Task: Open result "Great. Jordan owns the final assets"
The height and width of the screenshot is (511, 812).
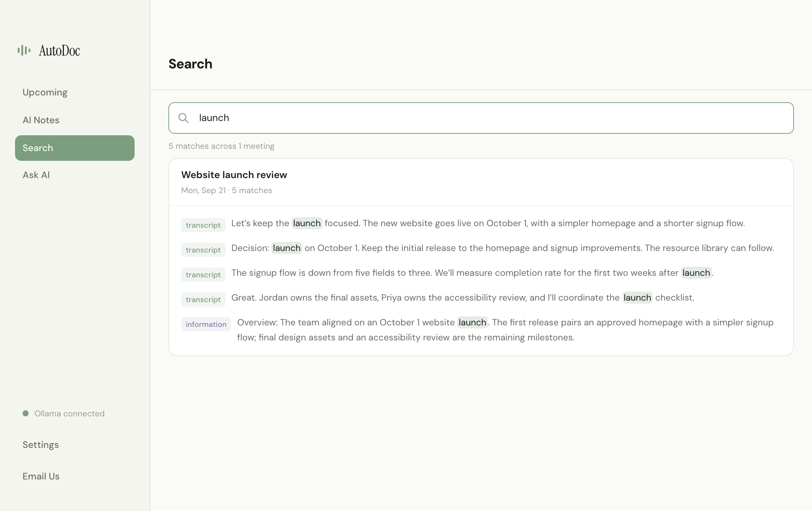Action: tap(463, 298)
